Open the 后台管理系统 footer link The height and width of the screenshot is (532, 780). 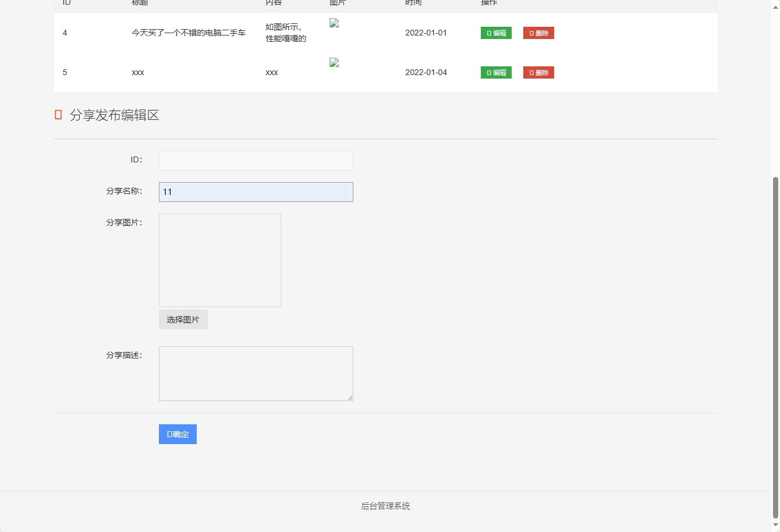385,506
